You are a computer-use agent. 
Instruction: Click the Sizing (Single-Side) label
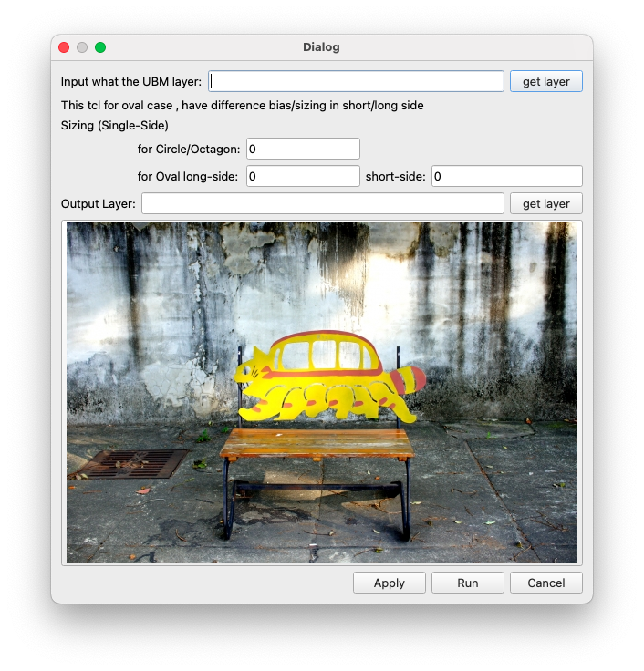click(x=115, y=125)
